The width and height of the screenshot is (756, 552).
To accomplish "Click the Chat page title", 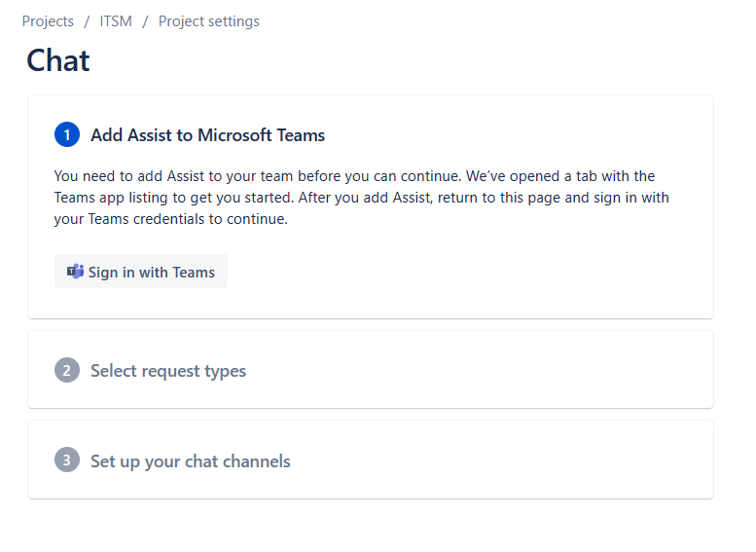I will pos(58,60).
